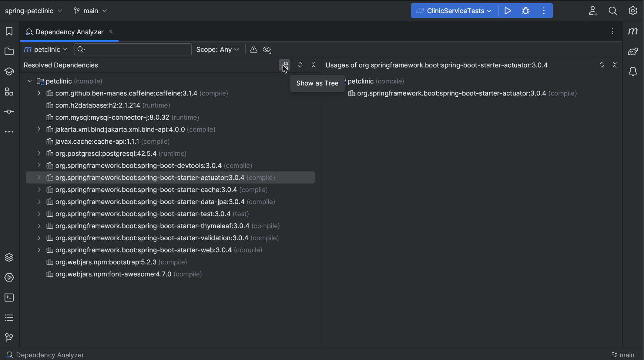Click the close usages panel X icon
The image size is (644, 360).
pyautogui.click(x=615, y=65)
